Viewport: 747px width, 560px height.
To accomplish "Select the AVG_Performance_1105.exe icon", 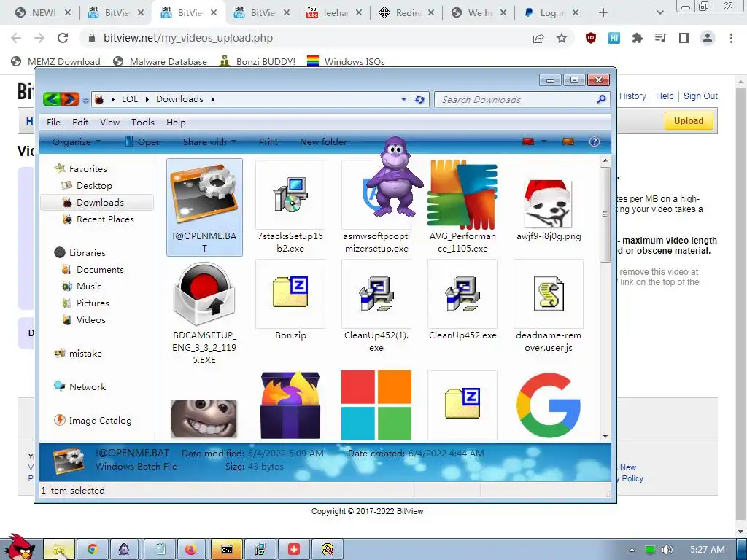I will [462, 195].
